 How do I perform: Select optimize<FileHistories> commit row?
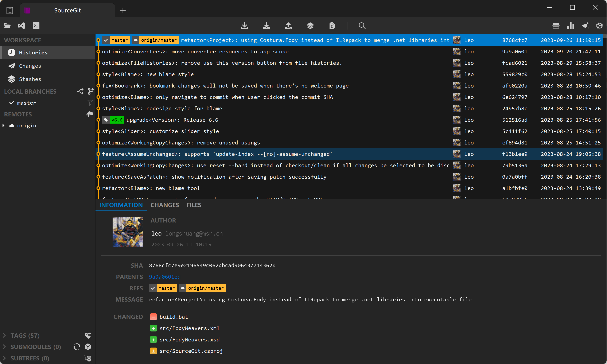point(349,63)
